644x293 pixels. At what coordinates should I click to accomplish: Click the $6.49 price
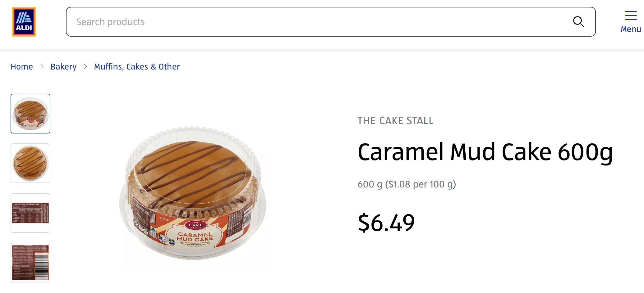[386, 223]
